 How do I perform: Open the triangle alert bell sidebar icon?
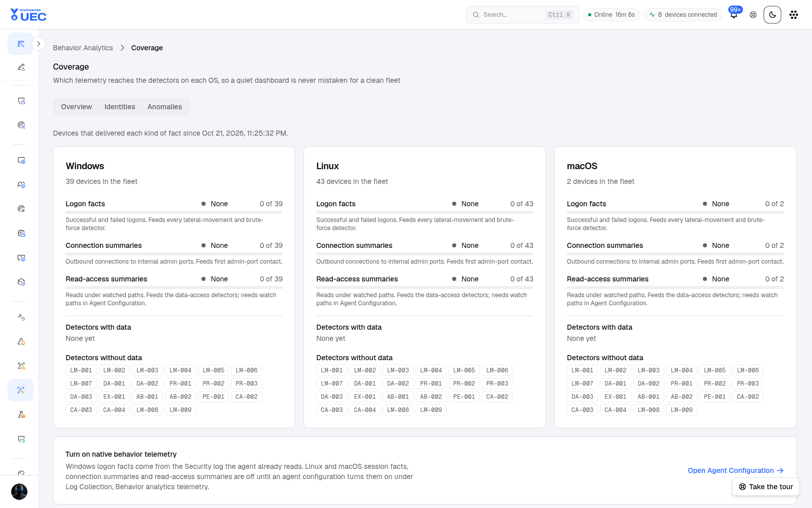click(21, 341)
